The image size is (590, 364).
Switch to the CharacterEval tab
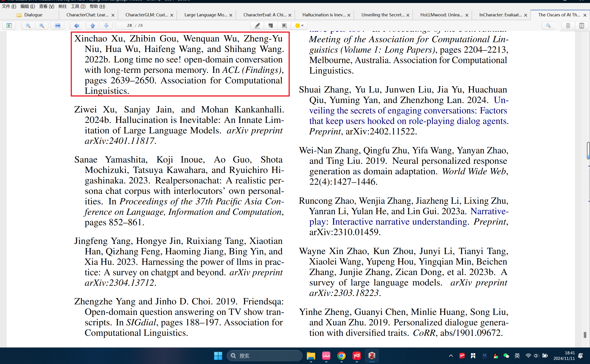pos(264,15)
